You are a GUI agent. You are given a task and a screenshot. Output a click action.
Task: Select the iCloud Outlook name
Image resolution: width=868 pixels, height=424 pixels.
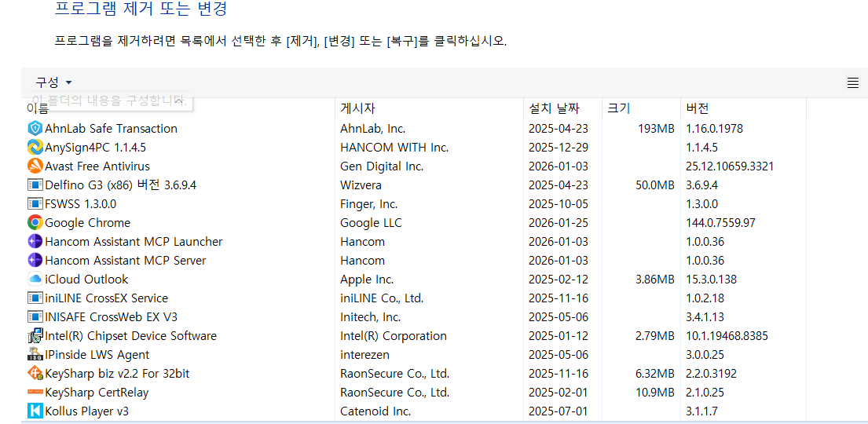(86, 279)
